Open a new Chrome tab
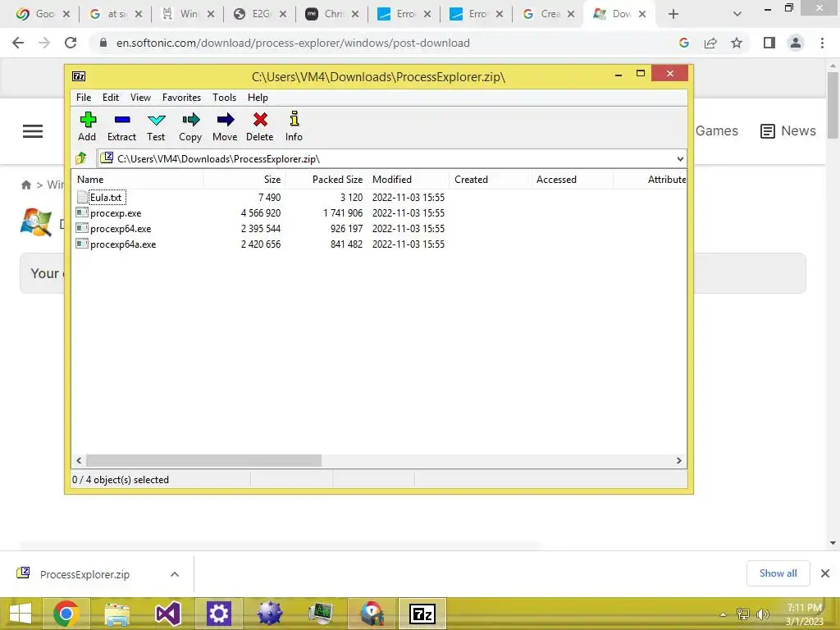The image size is (840, 630). coord(673,14)
